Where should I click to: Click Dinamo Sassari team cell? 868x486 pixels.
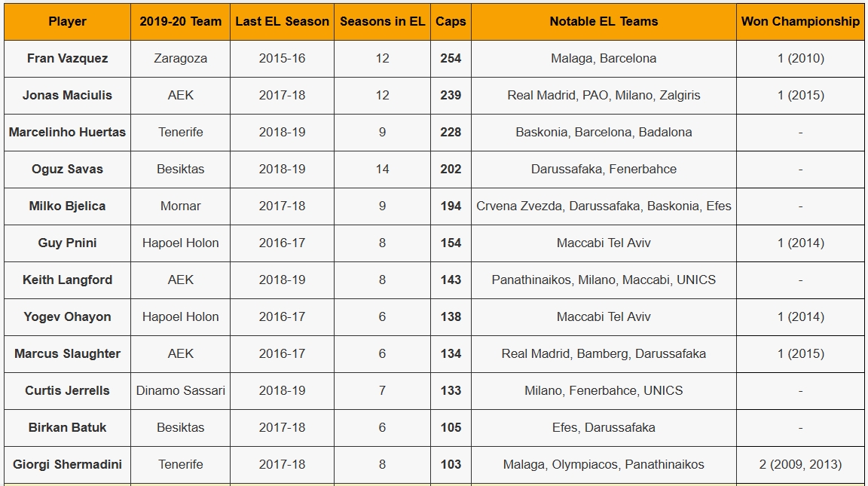tap(181, 391)
